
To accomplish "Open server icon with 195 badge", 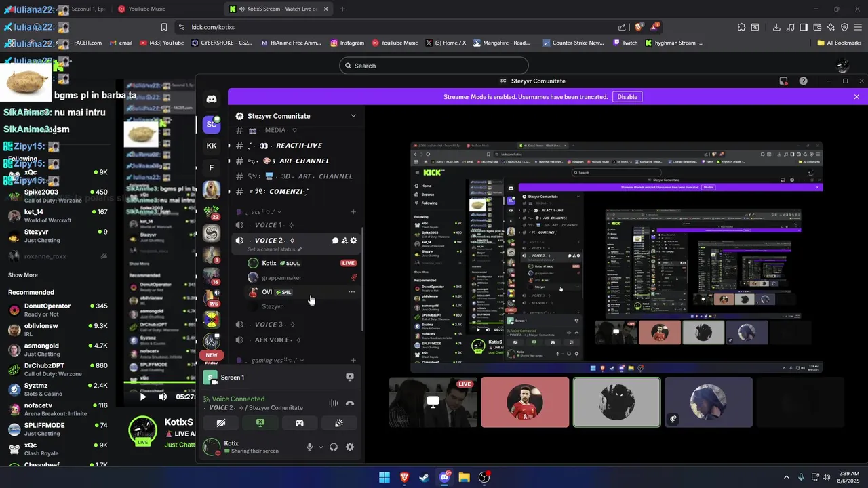I will [212, 298].
